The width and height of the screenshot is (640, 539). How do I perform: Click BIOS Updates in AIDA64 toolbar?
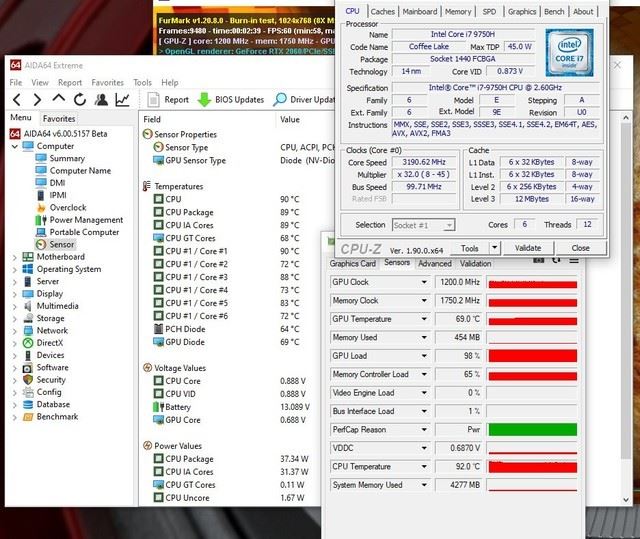231,100
